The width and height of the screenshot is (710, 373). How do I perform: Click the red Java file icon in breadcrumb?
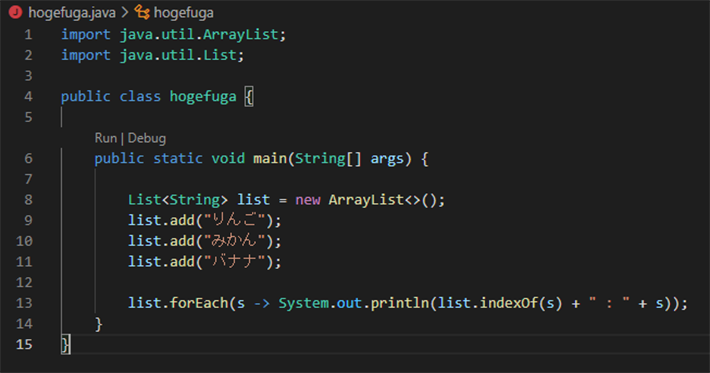coord(15,13)
